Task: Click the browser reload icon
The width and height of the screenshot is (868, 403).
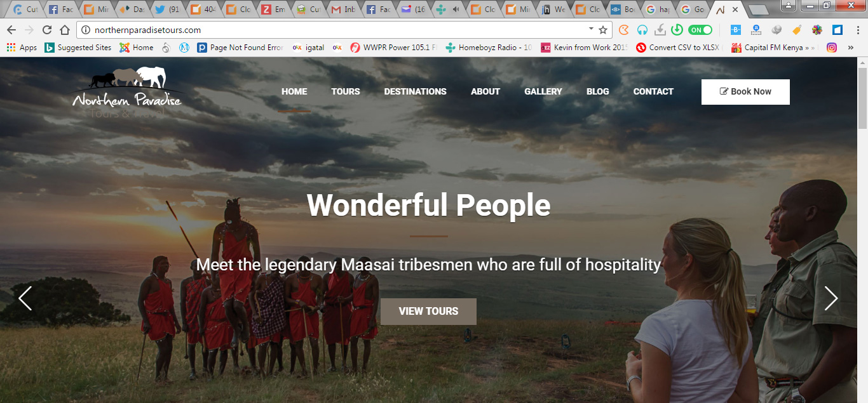Action: point(47,30)
